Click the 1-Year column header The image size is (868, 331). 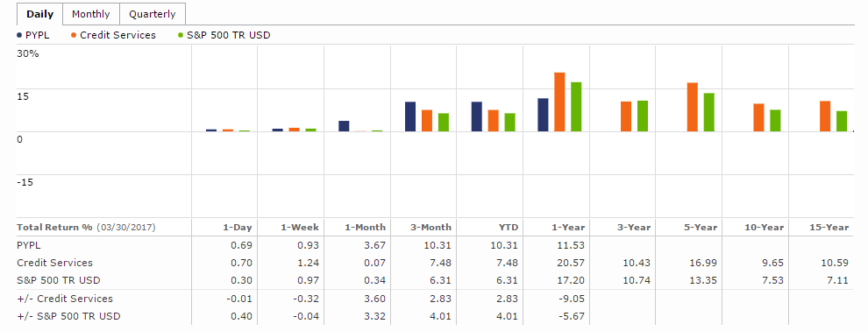(x=567, y=227)
